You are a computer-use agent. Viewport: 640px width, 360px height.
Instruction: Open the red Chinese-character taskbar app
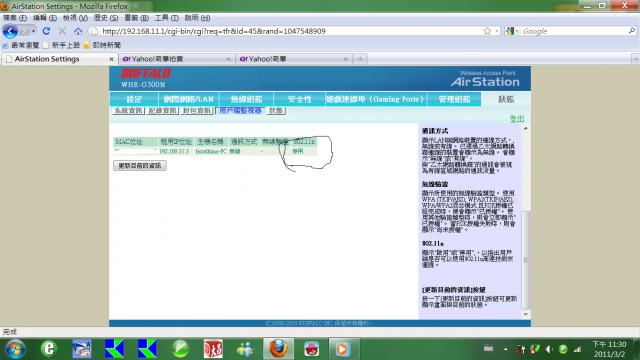(x=213, y=349)
